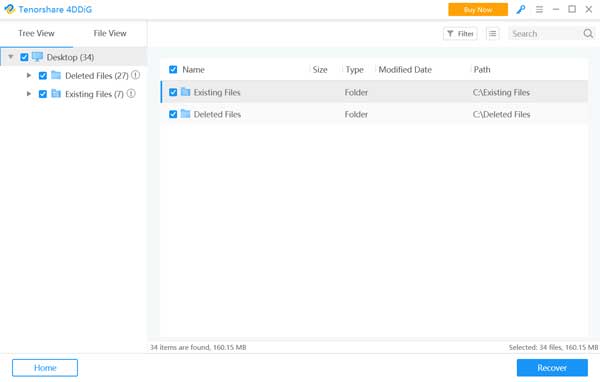Click the Home button

tap(45, 368)
